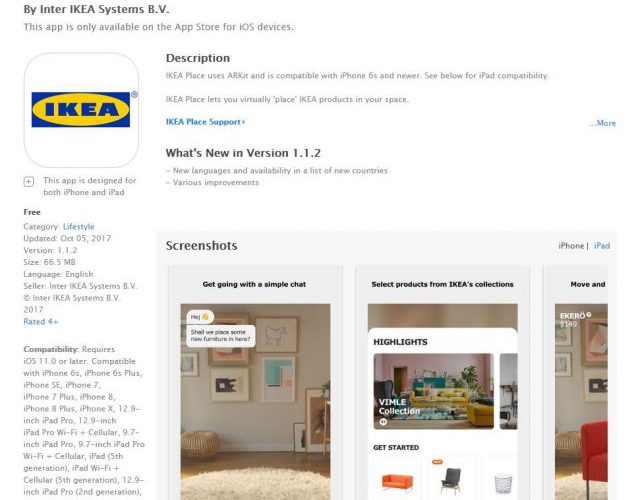Image resolution: width=640 pixels, height=500 pixels.
Task: Click the white basket product icon
Action: (x=502, y=484)
